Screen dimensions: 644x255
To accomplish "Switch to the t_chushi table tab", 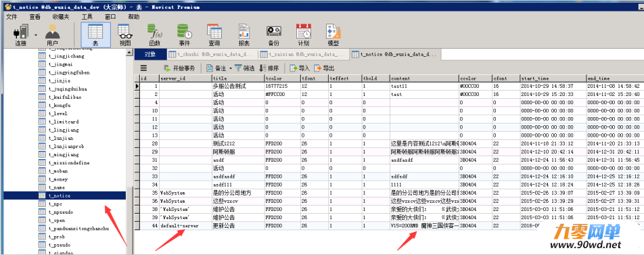I will (212, 54).
